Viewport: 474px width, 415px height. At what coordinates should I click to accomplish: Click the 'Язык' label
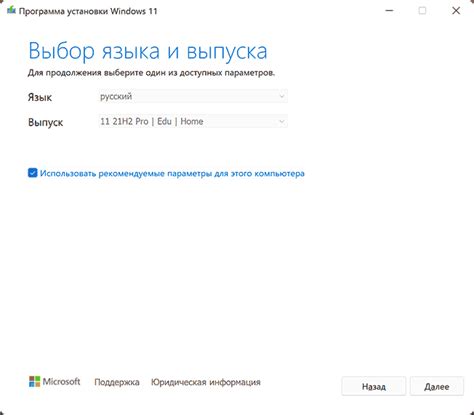click(x=40, y=97)
